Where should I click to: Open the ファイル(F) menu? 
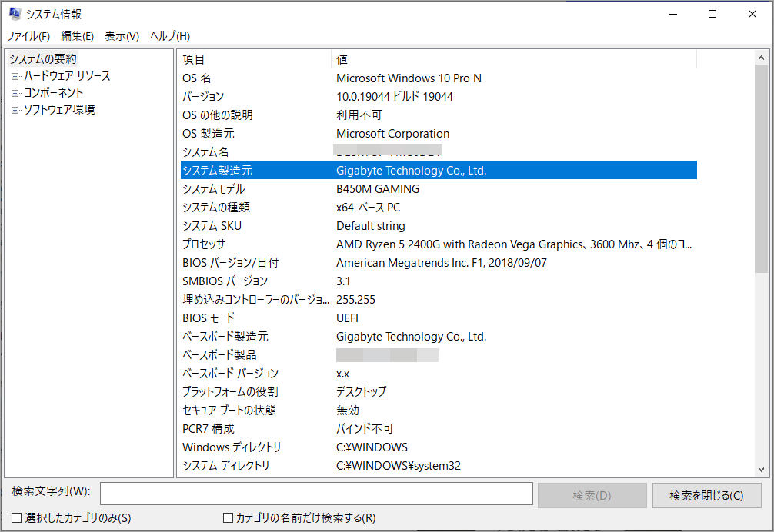click(28, 36)
